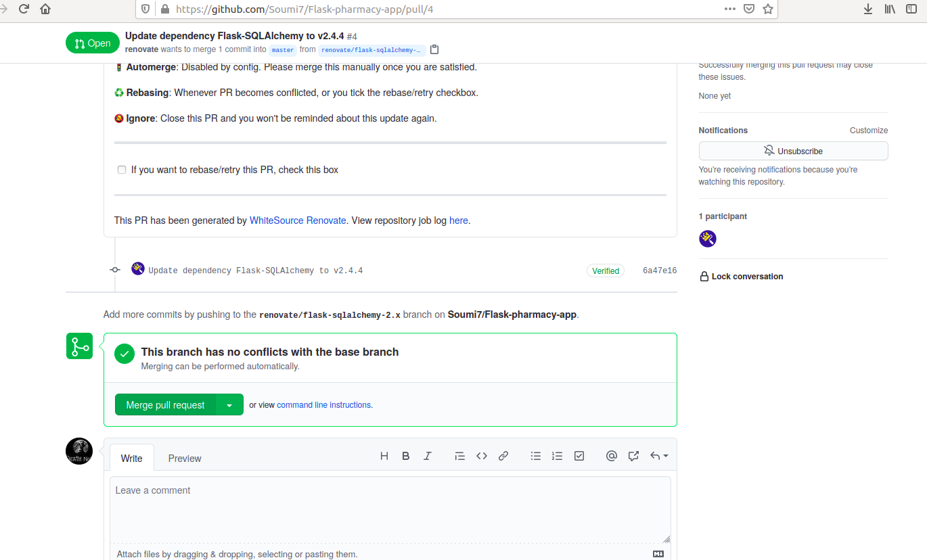Add a bulleted list to comment

click(x=536, y=456)
